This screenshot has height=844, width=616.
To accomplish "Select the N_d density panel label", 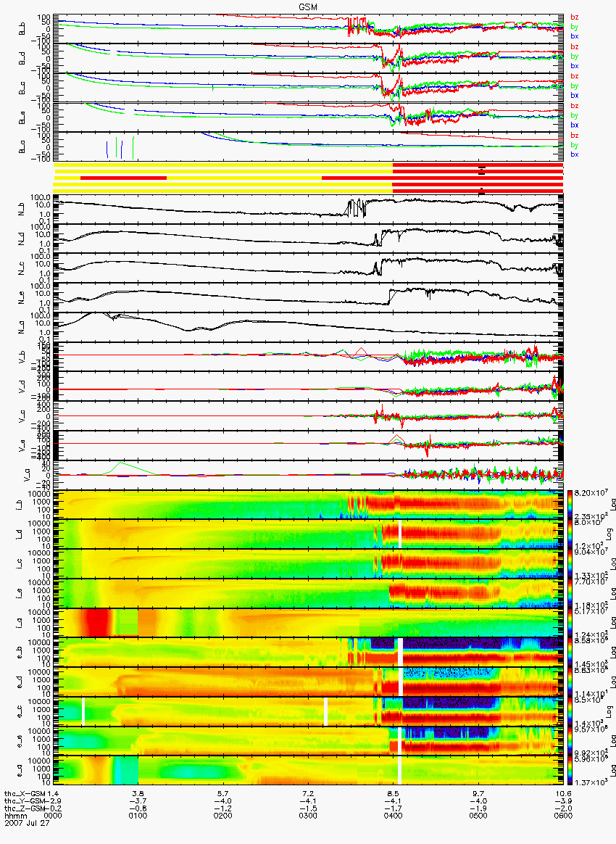I will tap(22, 239).
